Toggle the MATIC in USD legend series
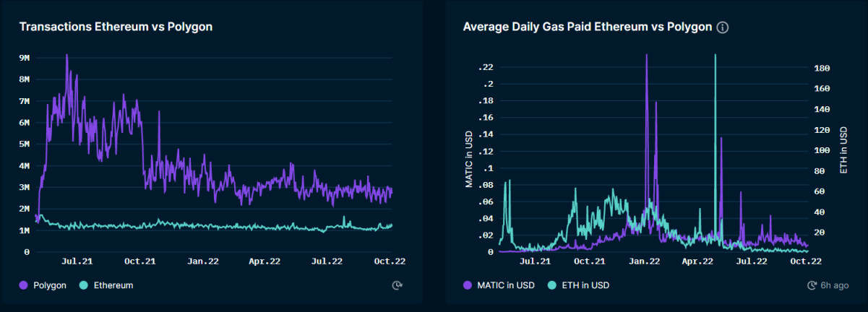The image size is (868, 312). pyautogui.click(x=498, y=285)
